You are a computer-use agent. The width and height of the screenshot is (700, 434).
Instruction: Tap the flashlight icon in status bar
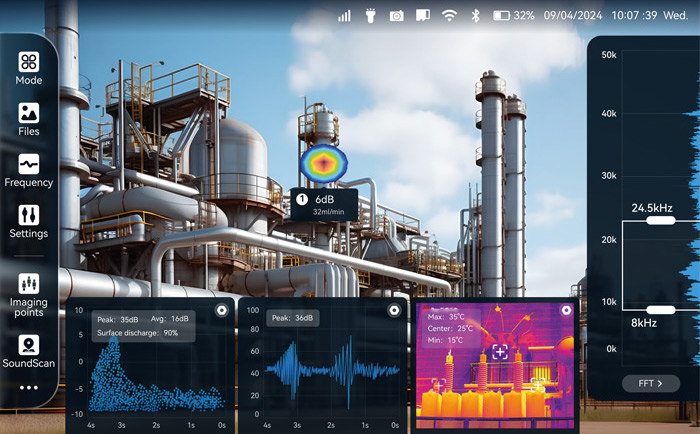point(370,16)
